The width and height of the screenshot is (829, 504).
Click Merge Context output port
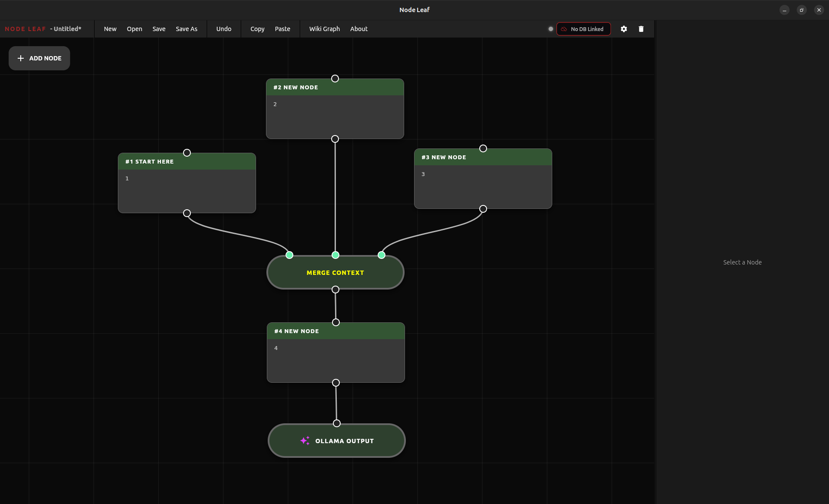[x=335, y=290]
